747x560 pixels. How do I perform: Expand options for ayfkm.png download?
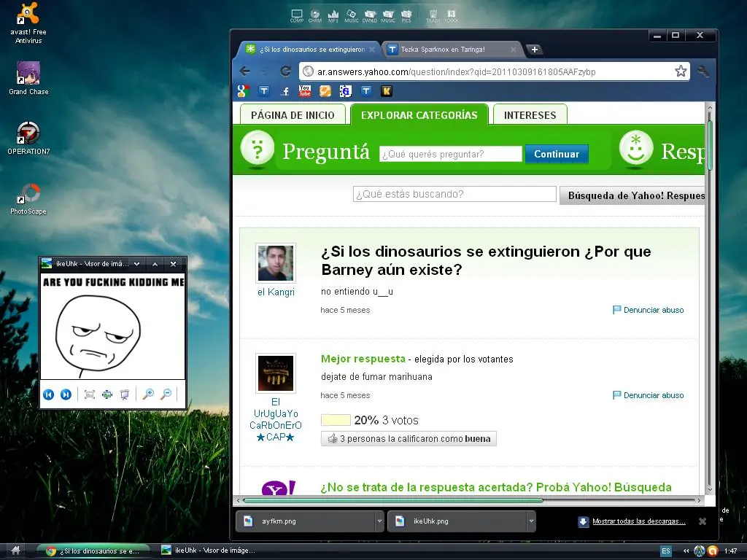pyautogui.click(x=379, y=521)
